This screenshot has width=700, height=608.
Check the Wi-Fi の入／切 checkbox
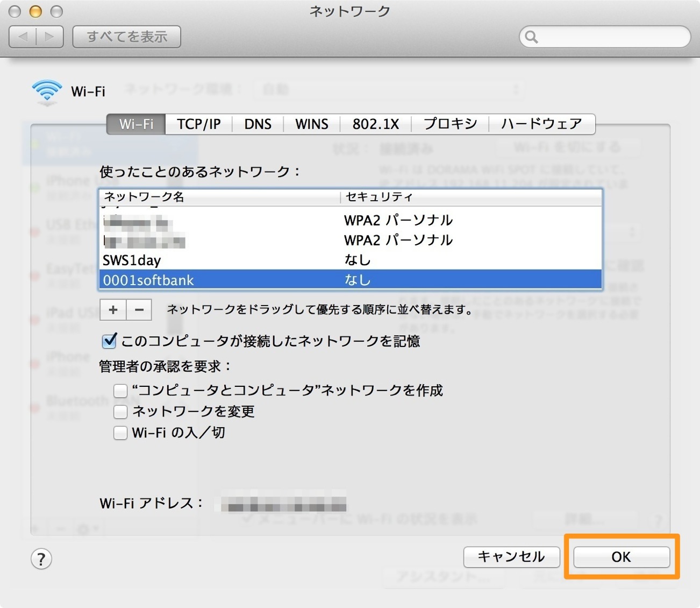120,433
